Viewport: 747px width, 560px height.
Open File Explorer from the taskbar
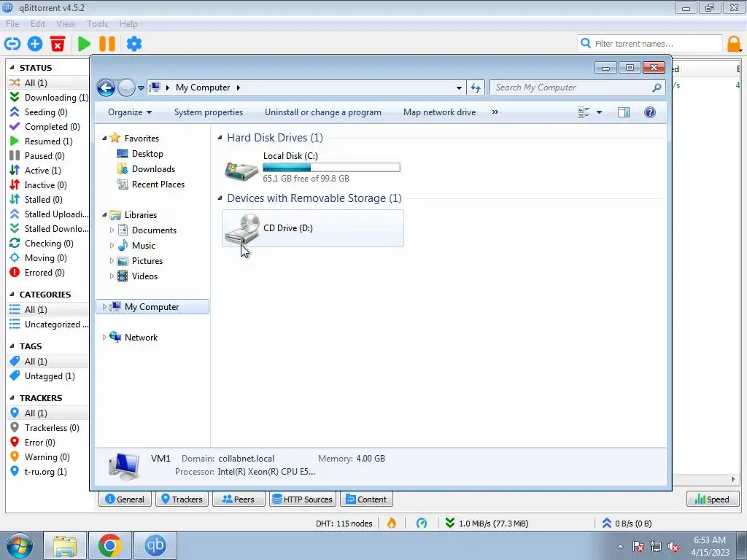(x=65, y=545)
